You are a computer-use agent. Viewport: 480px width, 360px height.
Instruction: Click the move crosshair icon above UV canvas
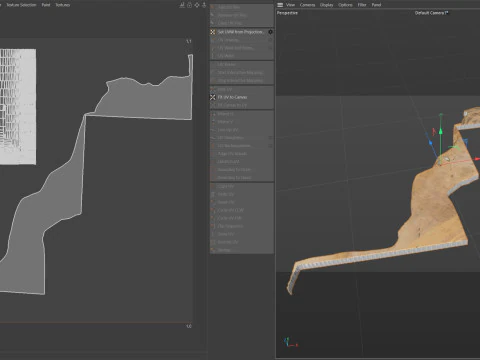click(197, 5)
